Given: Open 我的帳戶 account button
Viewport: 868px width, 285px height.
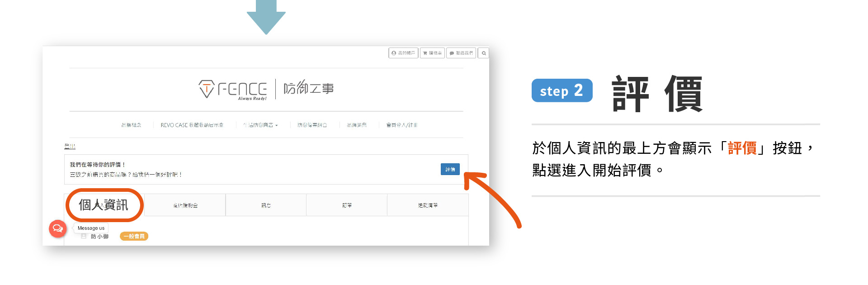Looking at the screenshot, I should coord(403,53).
